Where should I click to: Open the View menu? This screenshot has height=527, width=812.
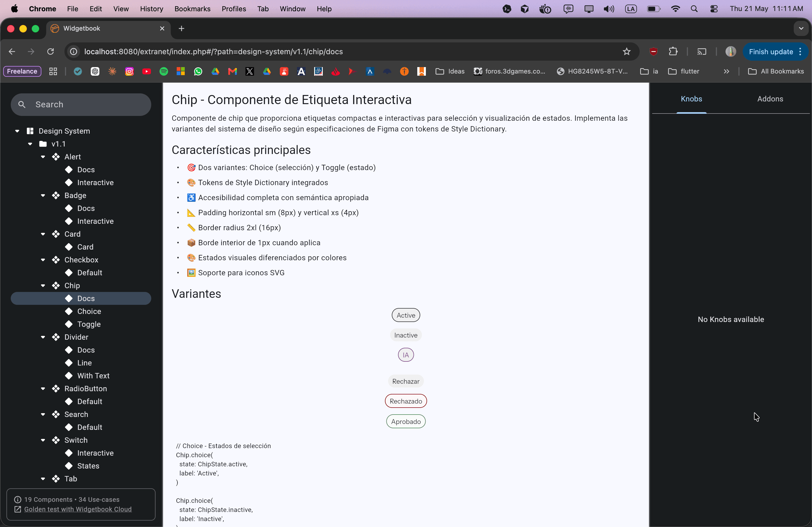click(x=121, y=9)
